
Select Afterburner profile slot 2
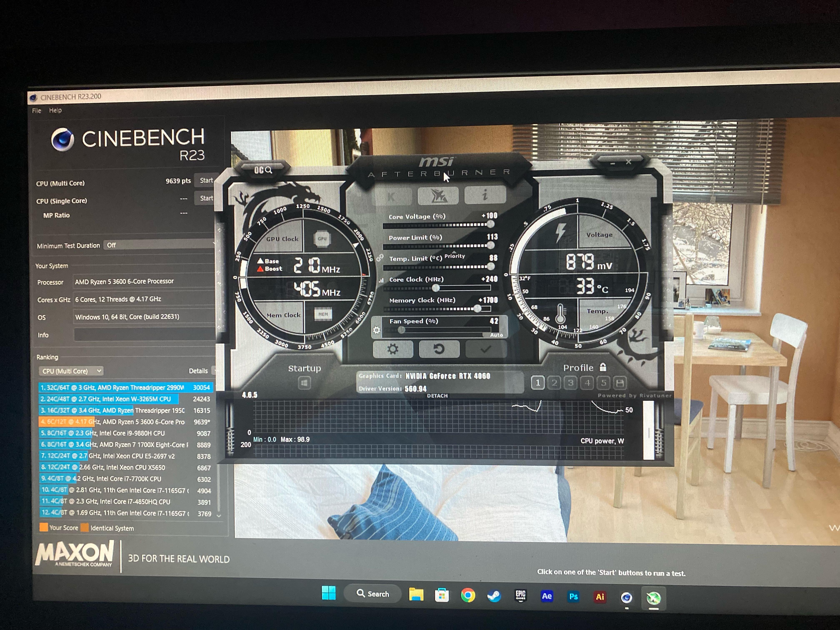point(554,383)
